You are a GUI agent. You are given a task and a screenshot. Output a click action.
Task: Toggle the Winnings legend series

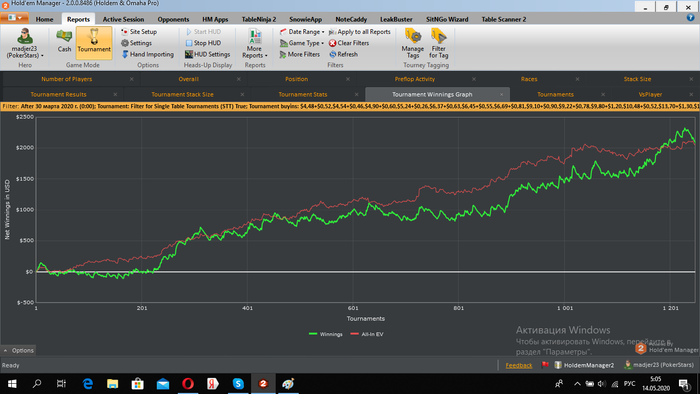coord(326,334)
